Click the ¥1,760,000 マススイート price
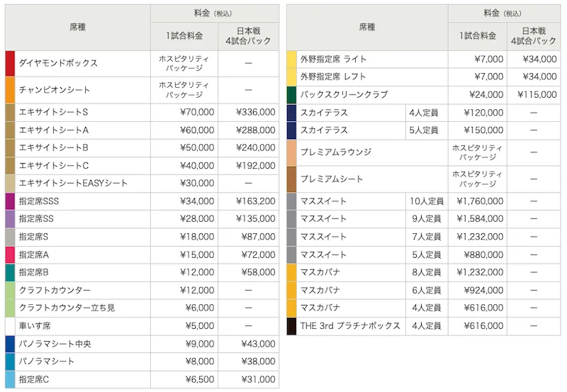The image size is (567, 392). point(481,201)
